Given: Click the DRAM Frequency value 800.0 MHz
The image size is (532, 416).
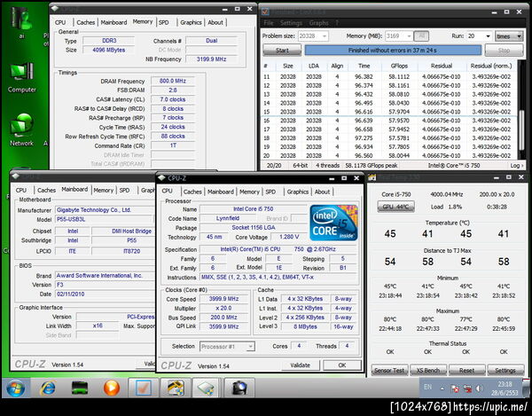Looking at the screenshot, I should coord(173,81).
